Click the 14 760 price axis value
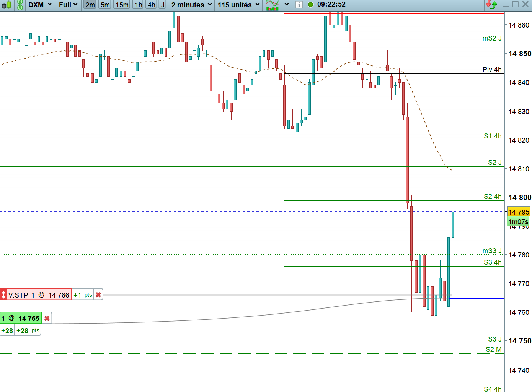This screenshot has width=532, height=392. click(x=519, y=312)
